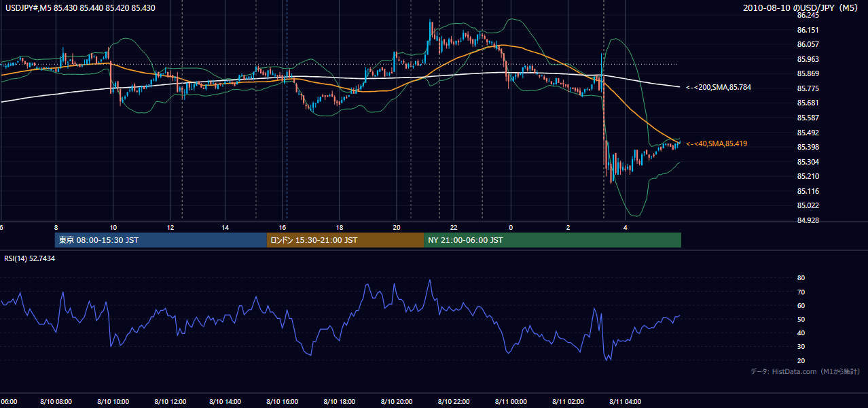Click price axis value 85.963
Image resolution: width=868 pixels, height=408 pixels.
coord(808,59)
